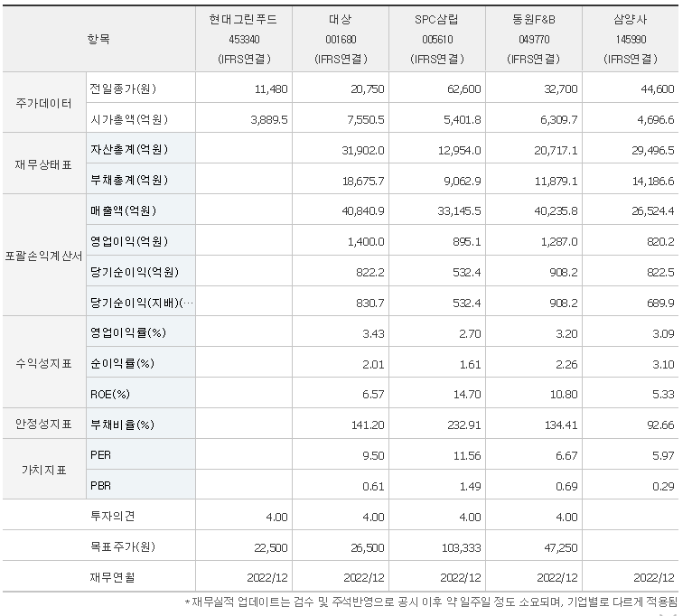Viewport: 692px width, 616px height.
Task: Click the 40,235.8 revenue value
Action: [x=556, y=211]
